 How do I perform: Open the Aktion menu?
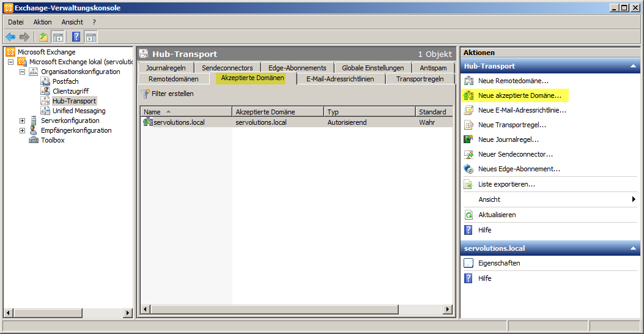click(x=43, y=22)
